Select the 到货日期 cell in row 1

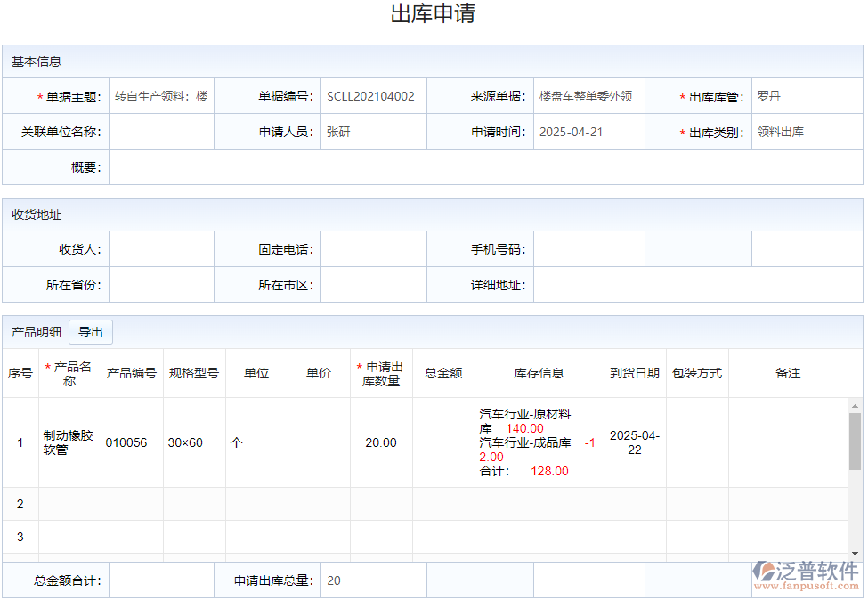tap(635, 442)
